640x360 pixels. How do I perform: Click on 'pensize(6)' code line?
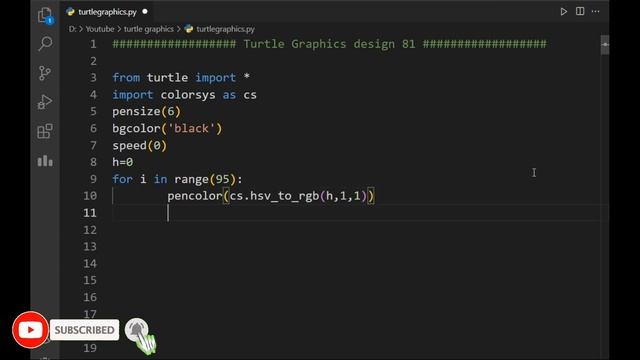coord(146,111)
